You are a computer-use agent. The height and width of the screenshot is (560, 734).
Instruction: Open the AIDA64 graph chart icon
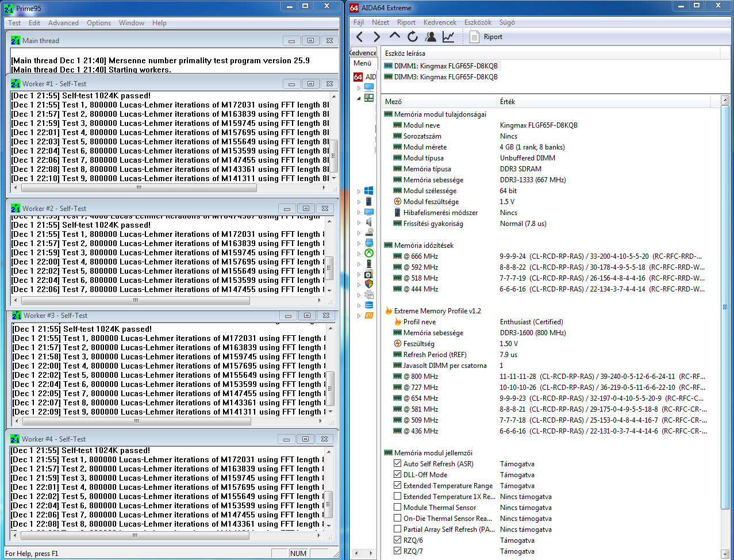[448, 37]
